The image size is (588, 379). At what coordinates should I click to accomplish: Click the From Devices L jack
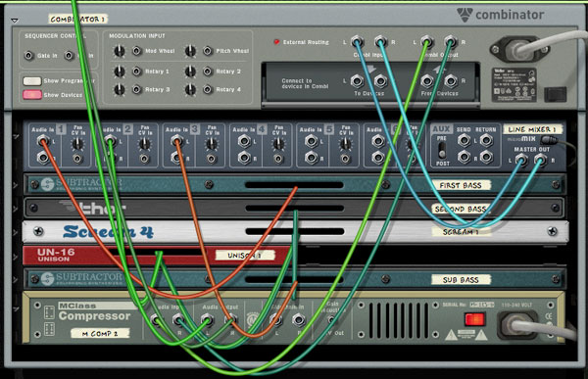pos(426,80)
